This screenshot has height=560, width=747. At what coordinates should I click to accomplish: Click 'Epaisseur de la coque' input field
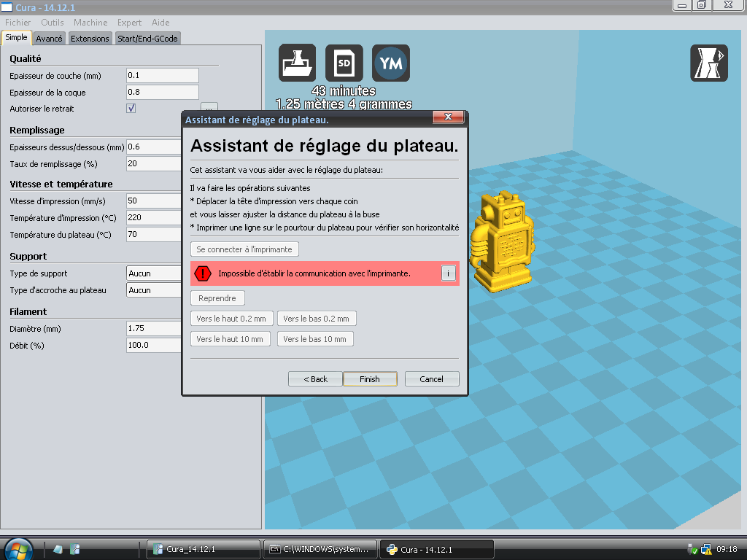tap(163, 92)
